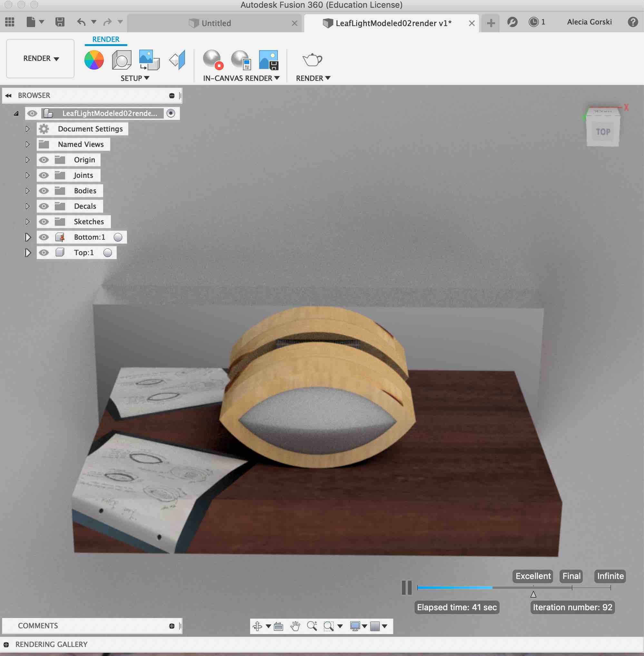
Task: Open the Help question mark
Action: [632, 22]
